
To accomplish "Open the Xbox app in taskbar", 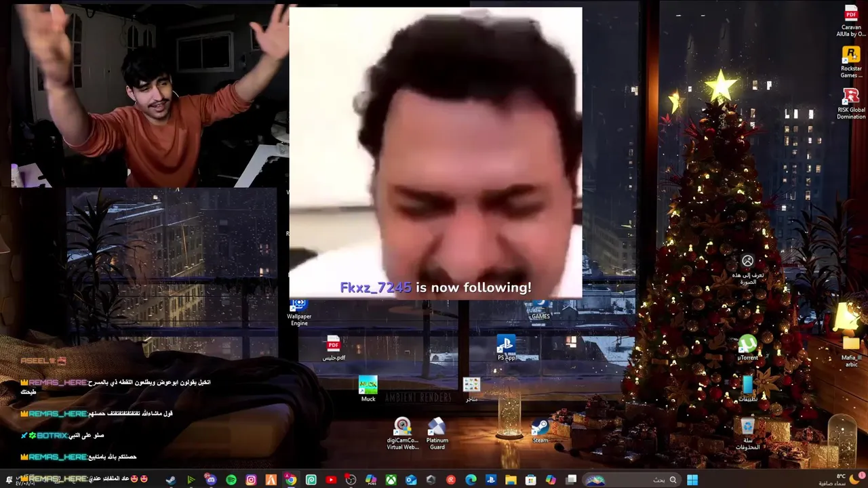I will click(x=391, y=480).
